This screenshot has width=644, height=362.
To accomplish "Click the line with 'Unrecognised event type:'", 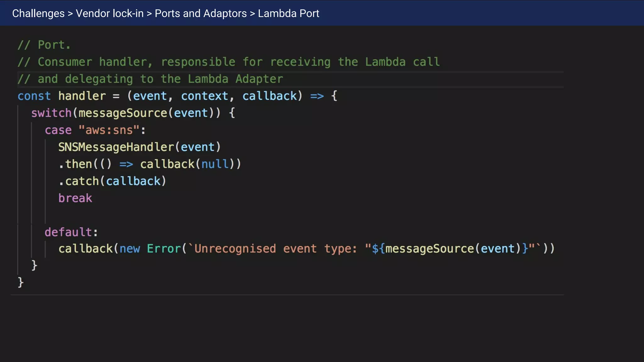I will (x=307, y=249).
